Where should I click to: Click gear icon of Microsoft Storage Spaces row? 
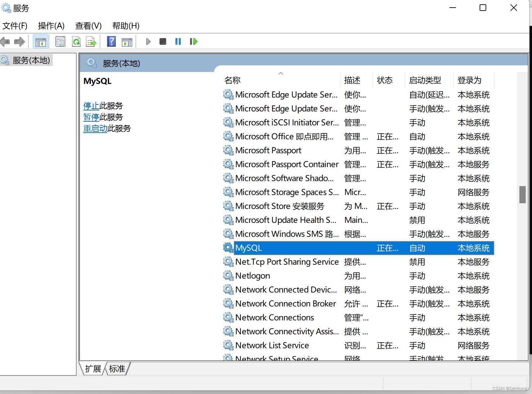click(228, 192)
